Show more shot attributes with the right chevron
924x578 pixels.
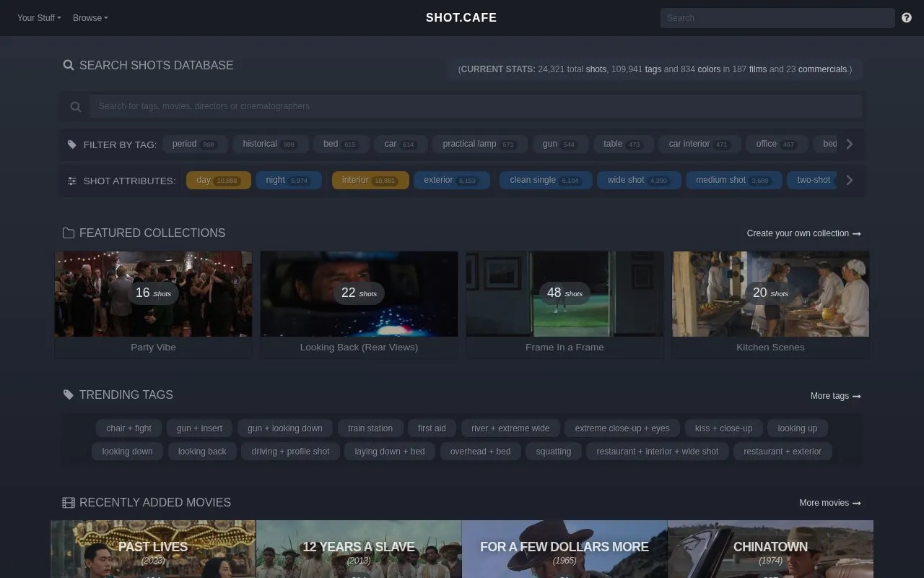[850, 180]
